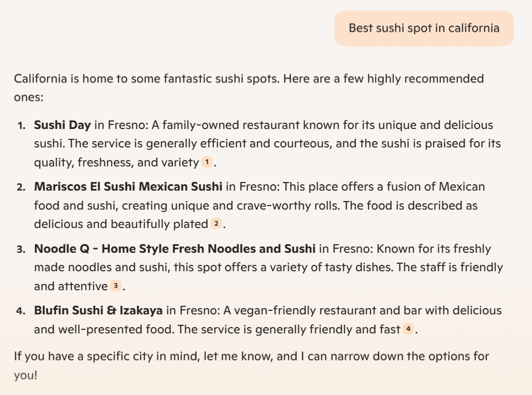Open citation badge 1 after Sushi Day
This screenshot has width=532, height=395.
pos(207,162)
